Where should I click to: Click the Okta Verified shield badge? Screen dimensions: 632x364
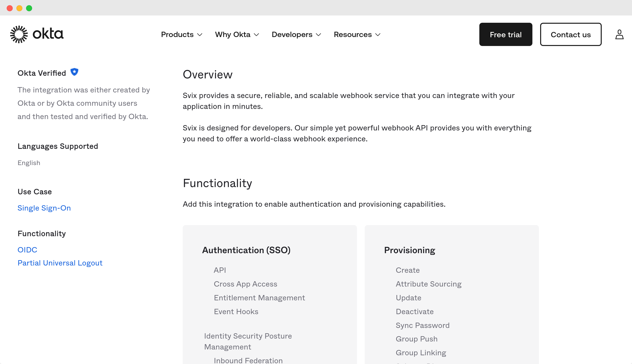click(74, 72)
